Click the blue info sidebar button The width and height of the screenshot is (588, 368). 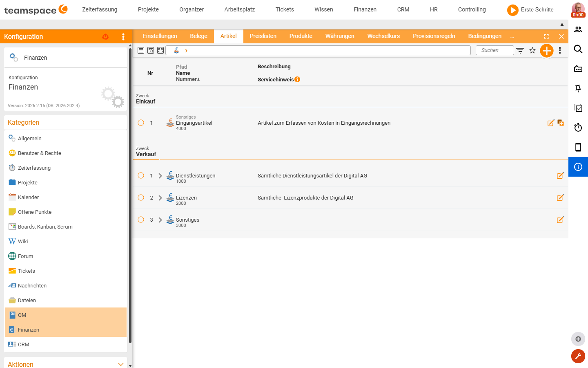click(578, 167)
